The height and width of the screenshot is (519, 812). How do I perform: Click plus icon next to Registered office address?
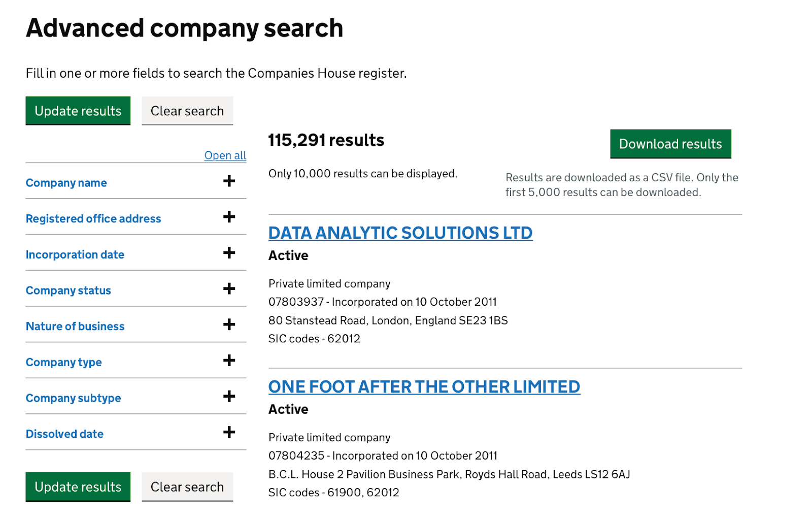[229, 217]
